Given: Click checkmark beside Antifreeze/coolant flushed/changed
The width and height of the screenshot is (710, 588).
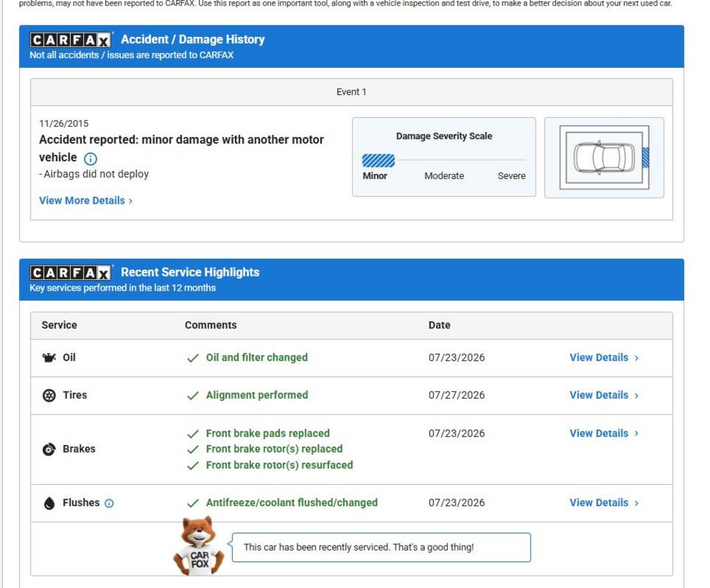Looking at the screenshot, I should (193, 503).
